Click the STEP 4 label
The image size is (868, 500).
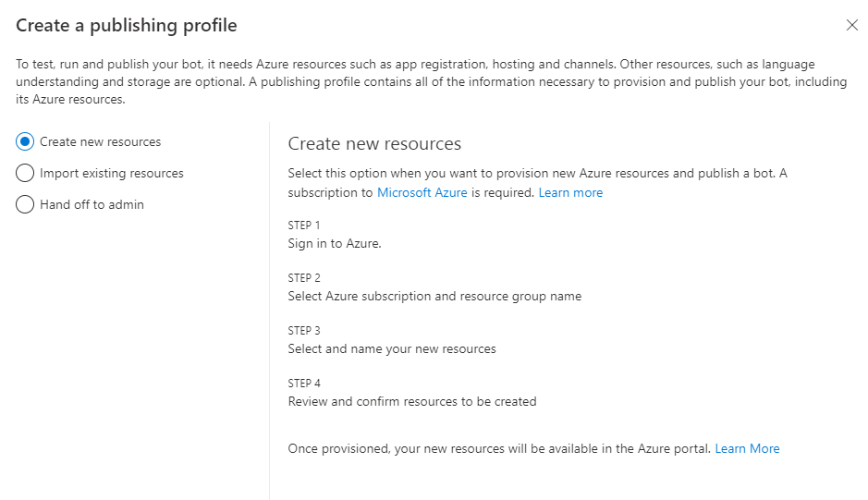(x=304, y=384)
